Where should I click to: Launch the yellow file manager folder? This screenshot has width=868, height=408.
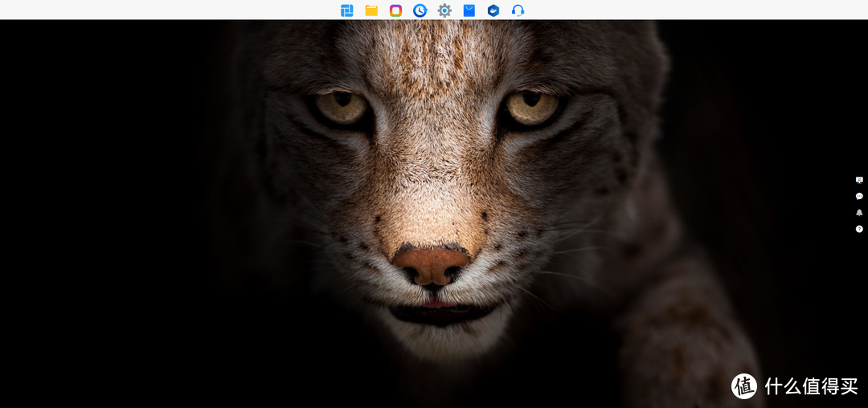click(x=371, y=10)
